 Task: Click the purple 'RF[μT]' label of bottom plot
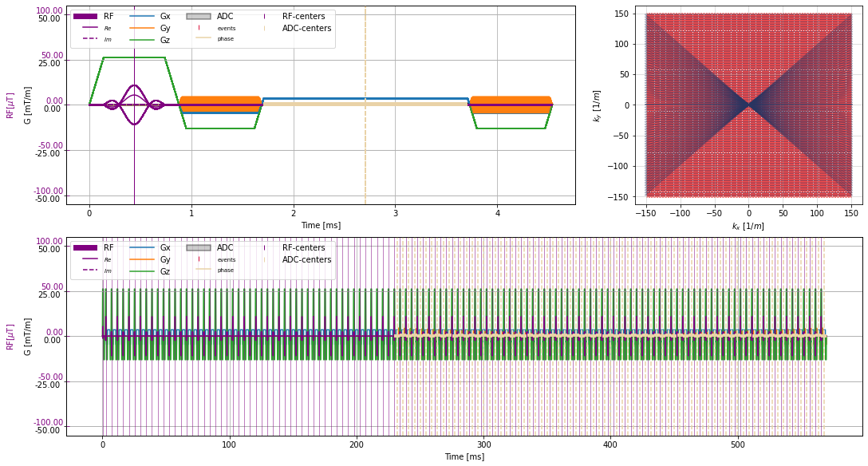[x=10, y=337]
